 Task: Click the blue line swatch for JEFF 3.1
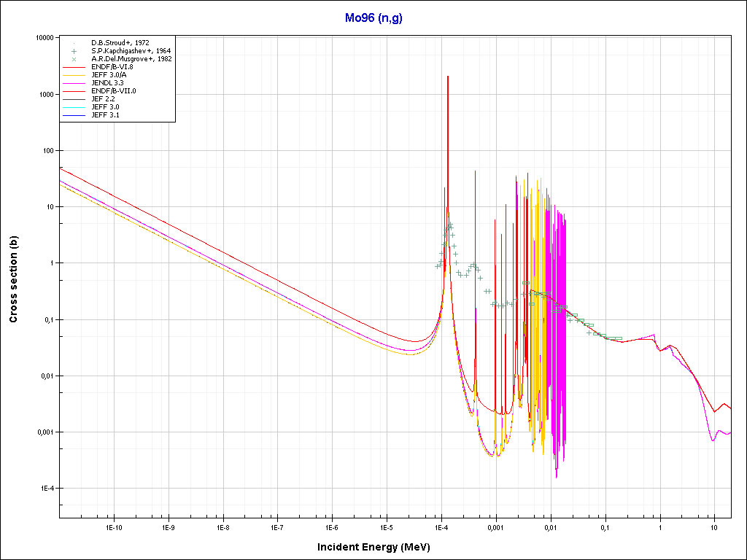[x=74, y=115]
